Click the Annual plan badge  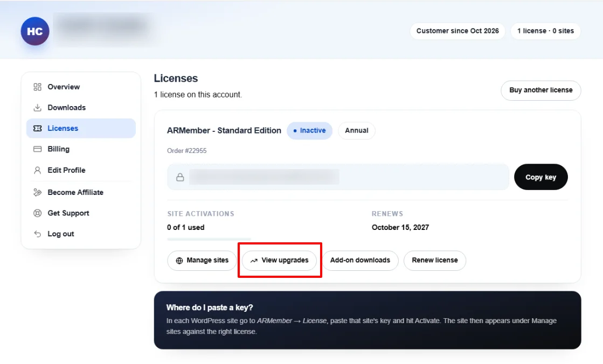point(357,131)
